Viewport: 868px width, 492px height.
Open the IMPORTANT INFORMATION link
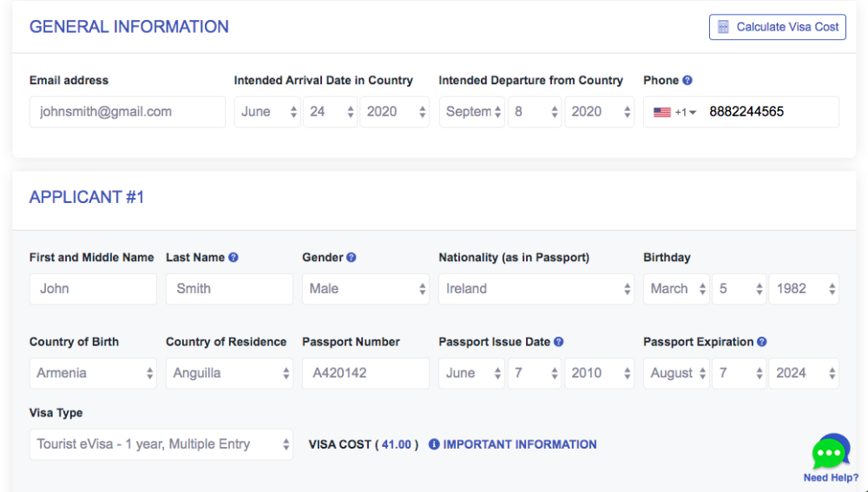click(x=520, y=444)
